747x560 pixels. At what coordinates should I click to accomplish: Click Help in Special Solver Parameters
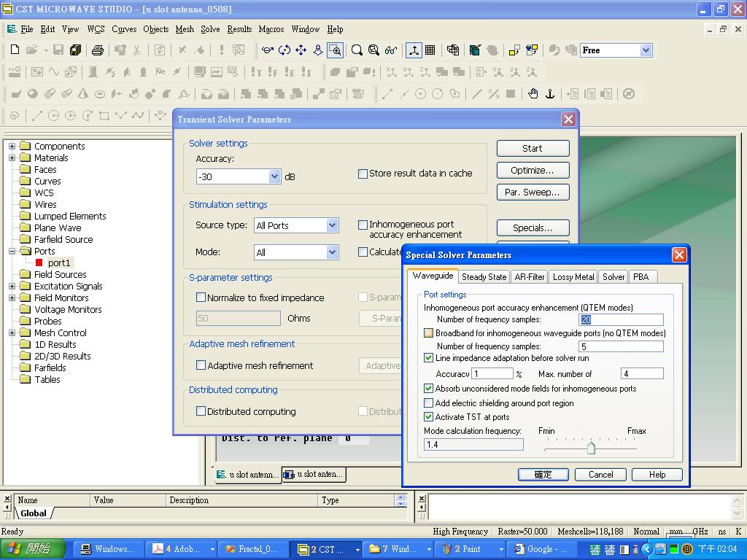click(657, 474)
